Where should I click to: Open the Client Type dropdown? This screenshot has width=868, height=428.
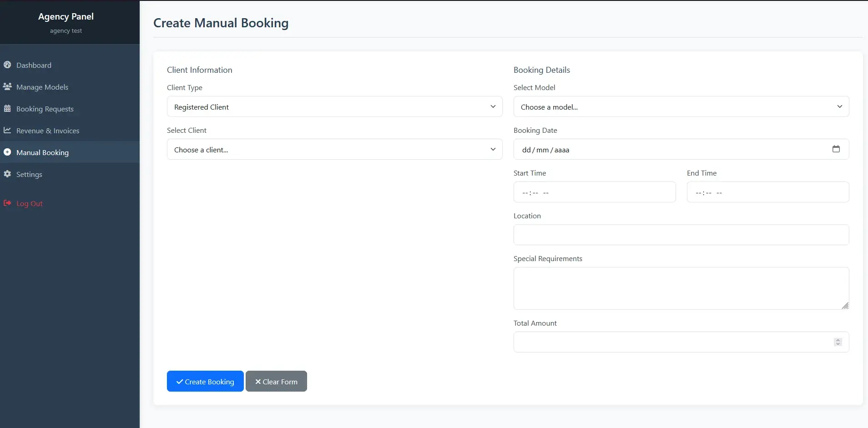pos(334,107)
